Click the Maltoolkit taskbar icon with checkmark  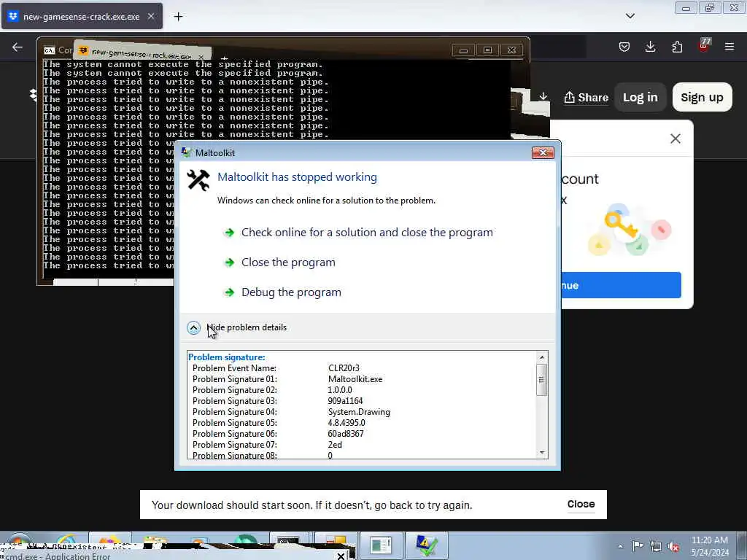click(426, 545)
